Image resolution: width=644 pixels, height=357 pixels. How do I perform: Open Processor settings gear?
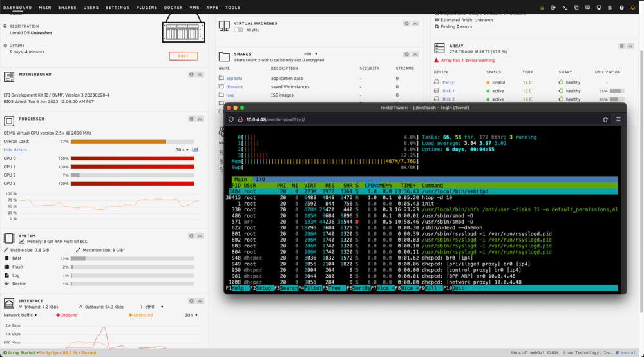[191, 119]
